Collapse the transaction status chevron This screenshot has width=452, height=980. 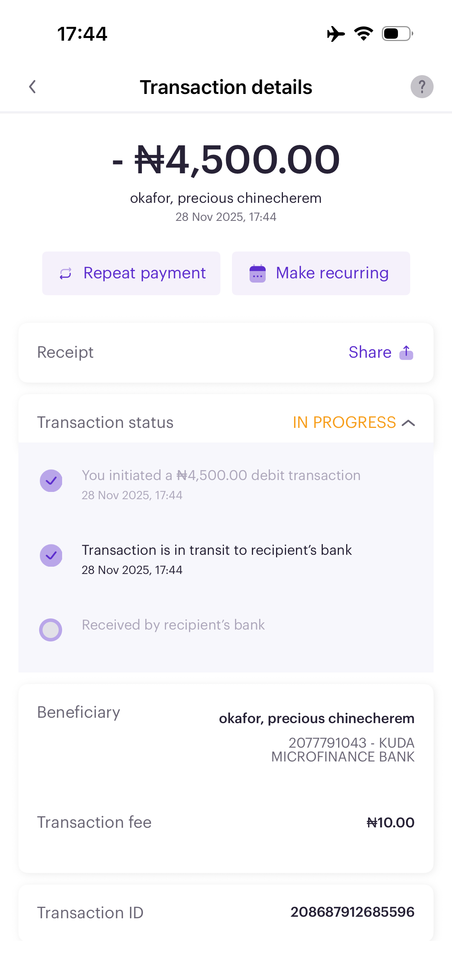click(x=409, y=423)
